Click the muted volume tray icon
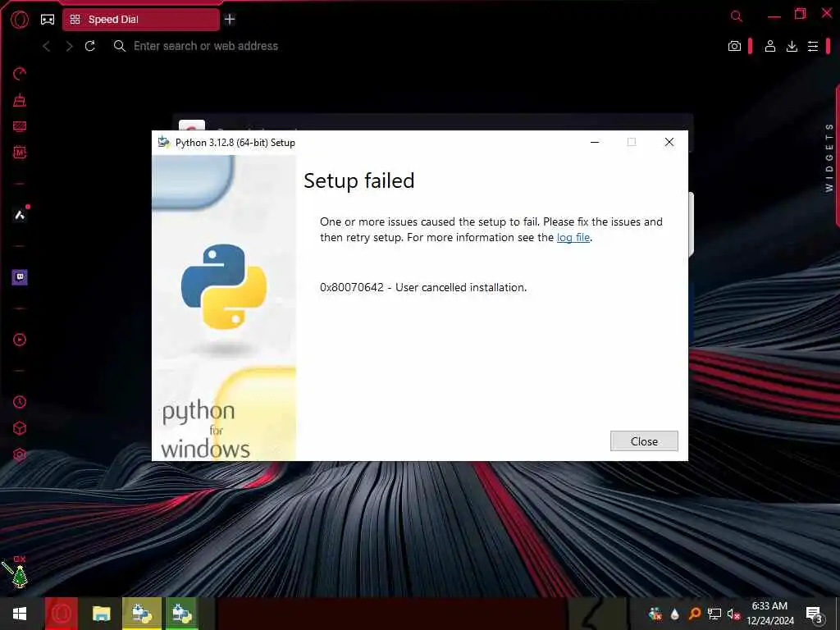This screenshot has width=840, height=630. pyautogui.click(x=733, y=614)
